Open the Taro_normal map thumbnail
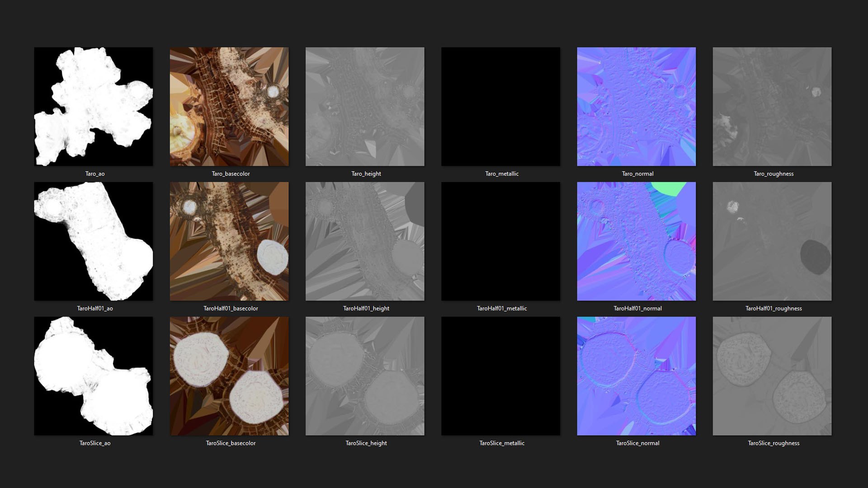The height and width of the screenshot is (488, 868). (636, 106)
